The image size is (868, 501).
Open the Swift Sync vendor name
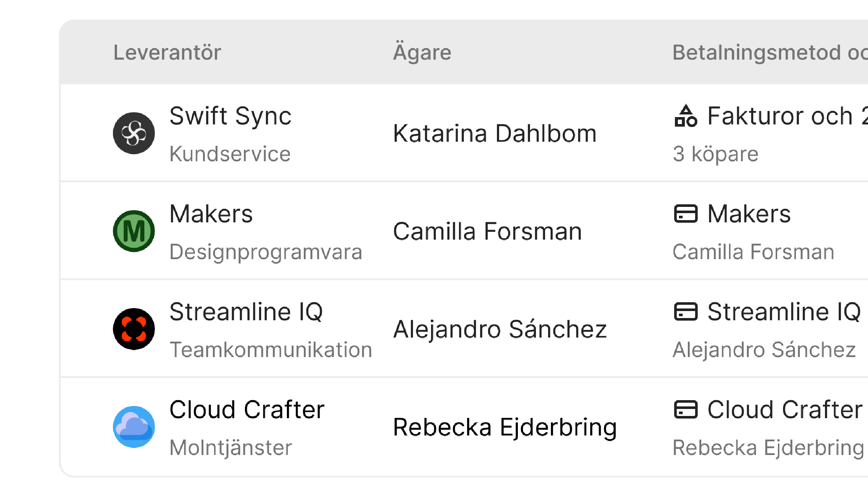[230, 116]
